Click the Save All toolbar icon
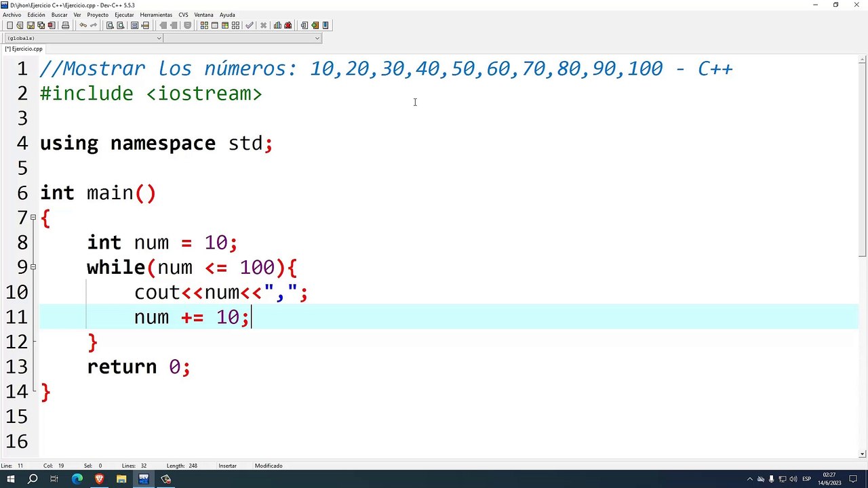 click(x=41, y=25)
